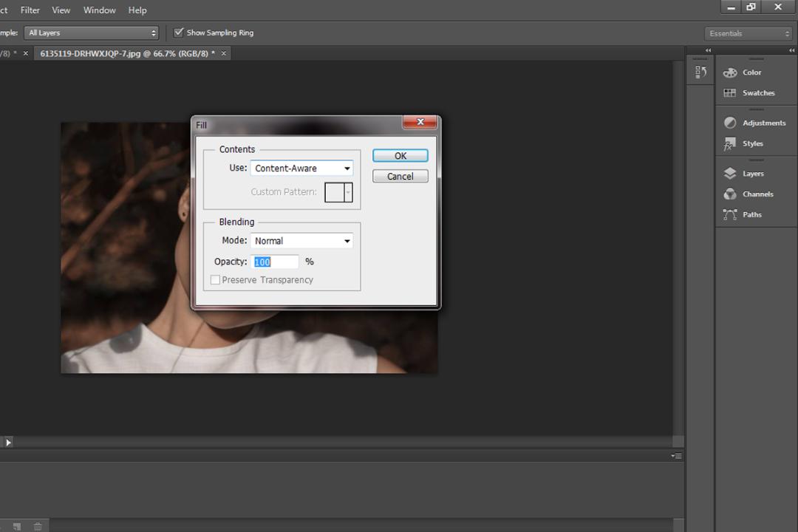
Task: Click the Paths panel label
Action: pyautogui.click(x=751, y=214)
